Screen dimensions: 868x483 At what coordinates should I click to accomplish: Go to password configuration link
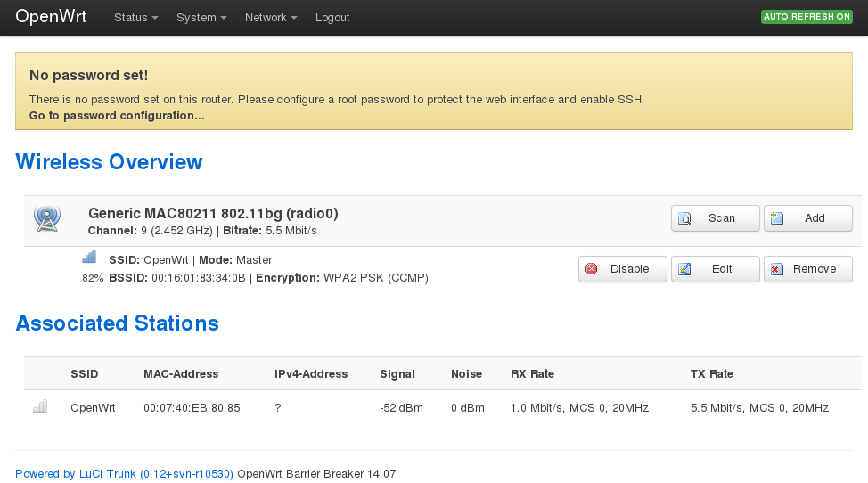click(x=117, y=116)
